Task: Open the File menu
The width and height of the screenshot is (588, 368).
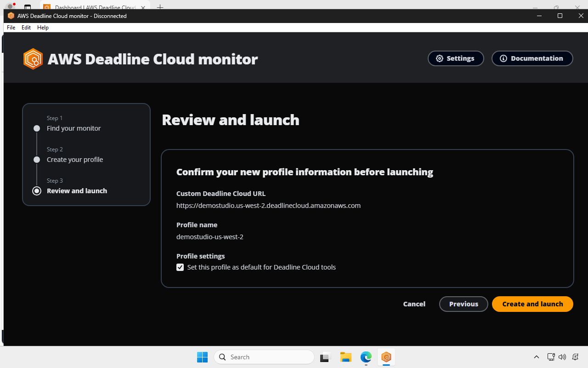Action: coord(11,27)
